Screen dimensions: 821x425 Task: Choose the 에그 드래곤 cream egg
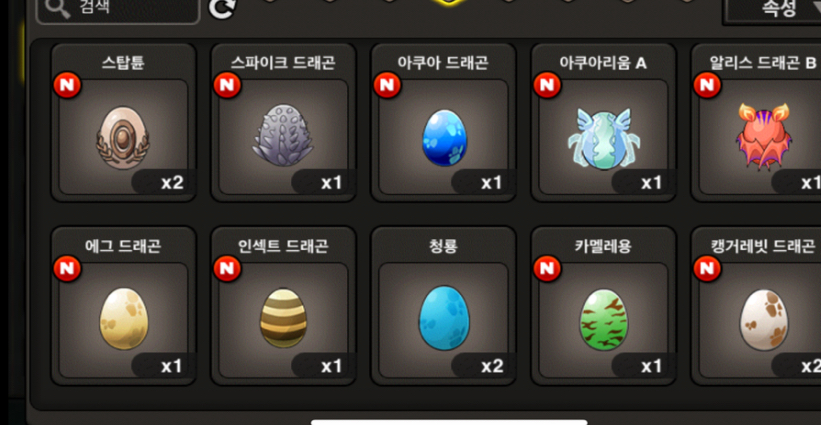tap(124, 319)
